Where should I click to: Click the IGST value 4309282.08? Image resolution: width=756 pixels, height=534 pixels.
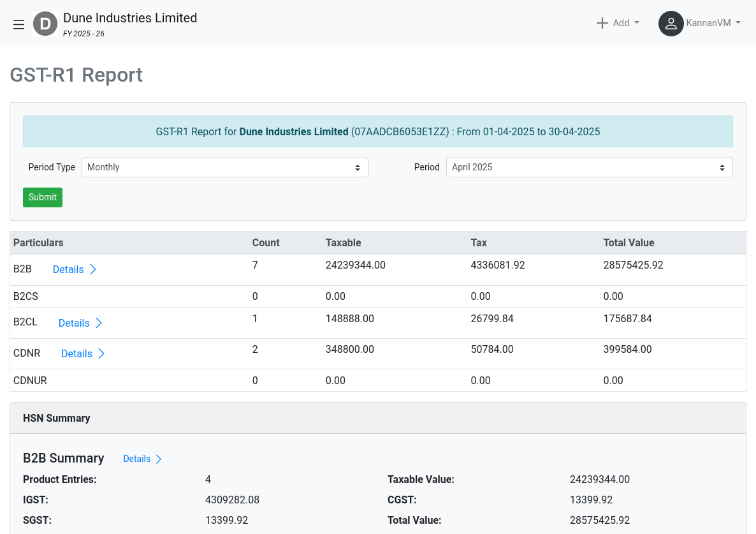click(x=232, y=500)
